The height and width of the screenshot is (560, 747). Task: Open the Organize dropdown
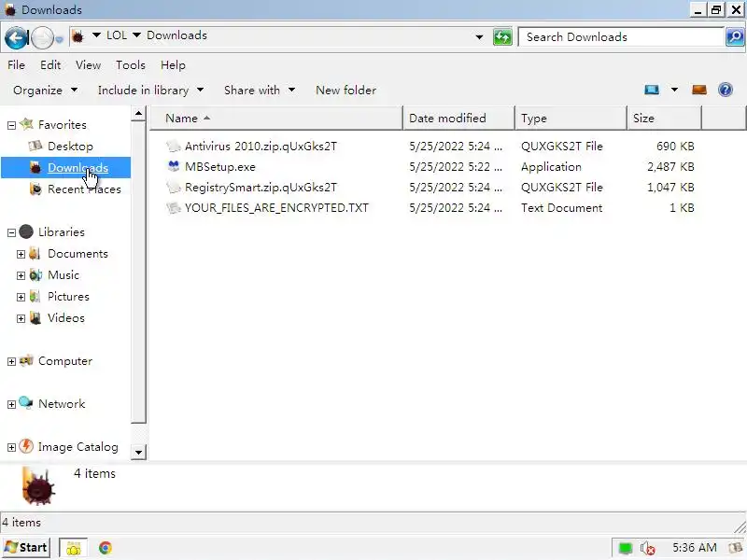click(x=45, y=90)
